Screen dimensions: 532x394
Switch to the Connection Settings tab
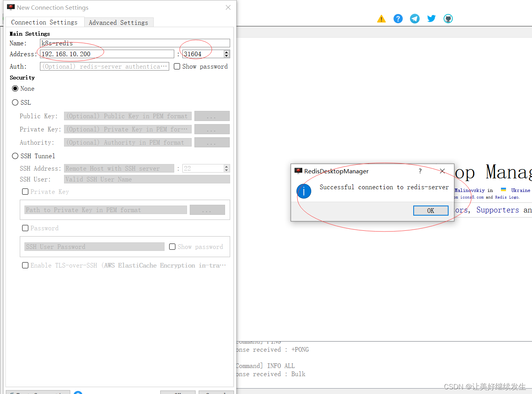[x=44, y=22]
